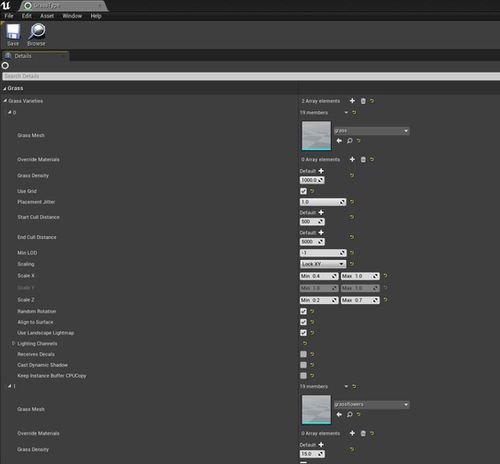Reset Scaling dropdown to default
This screenshot has height=464, width=500.
(x=352, y=264)
